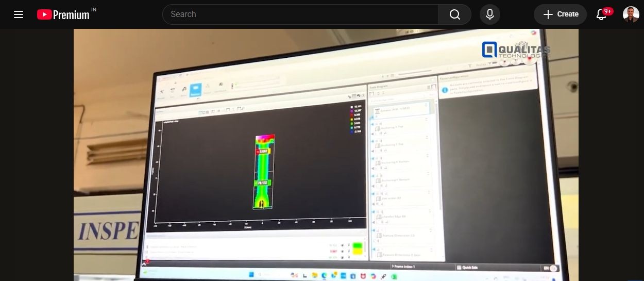Image resolution: width=644 pixels, height=281 pixels.
Task: Start voice search with the microphone
Action: pos(490,14)
